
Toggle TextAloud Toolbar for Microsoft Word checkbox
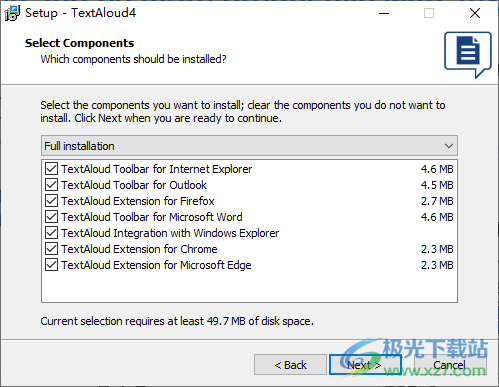[x=51, y=217]
